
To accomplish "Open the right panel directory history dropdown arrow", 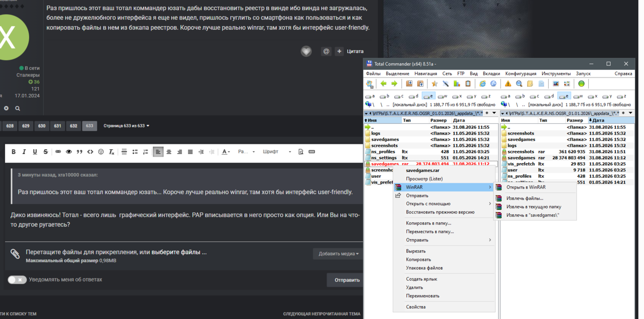I will 630,113.
